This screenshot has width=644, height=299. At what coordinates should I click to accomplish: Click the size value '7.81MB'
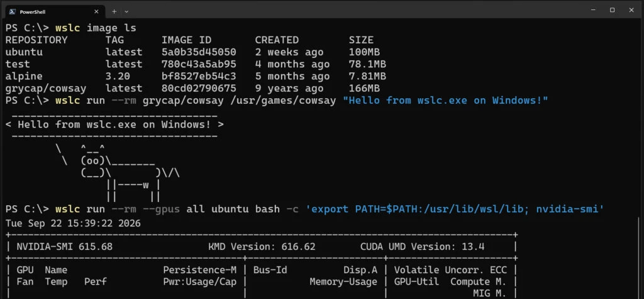tap(367, 77)
